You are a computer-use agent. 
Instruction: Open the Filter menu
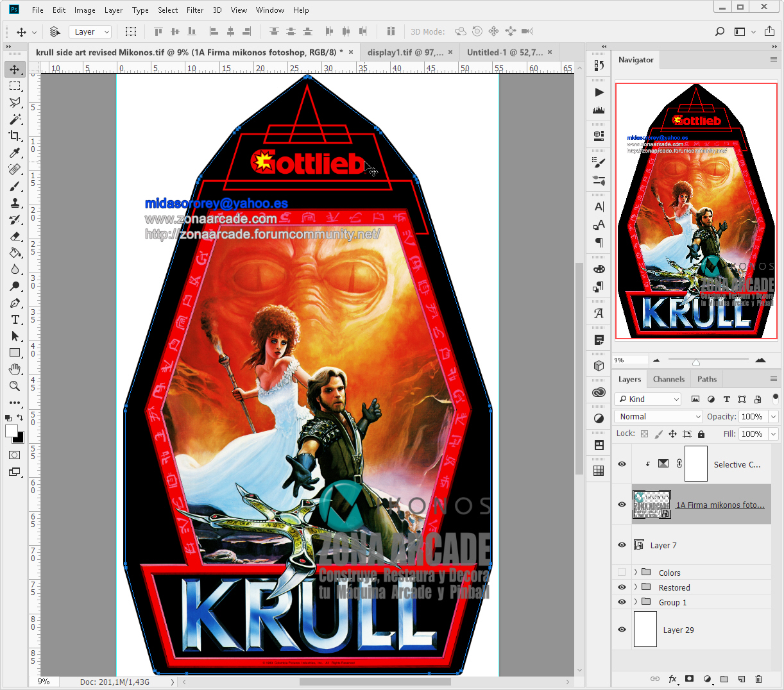[195, 10]
